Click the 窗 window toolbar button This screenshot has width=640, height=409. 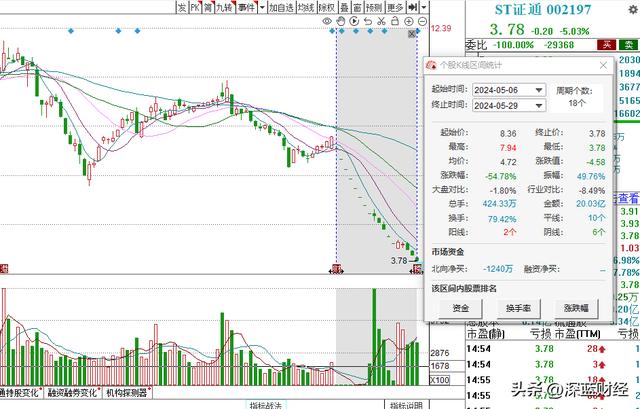tap(357, 7)
